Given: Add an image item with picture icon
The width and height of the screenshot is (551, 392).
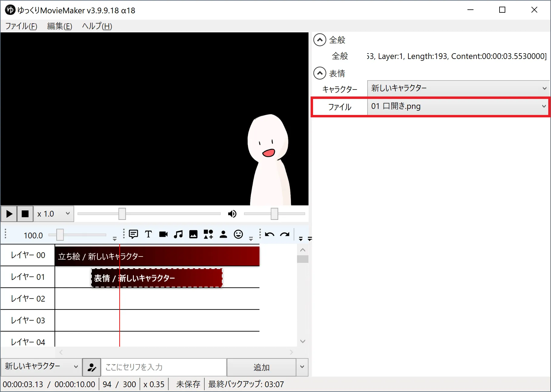Looking at the screenshot, I should click(193, 234).
